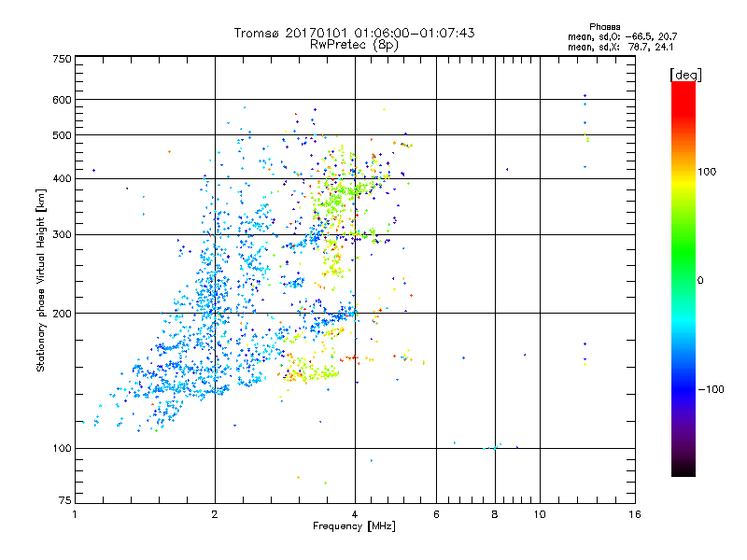Click the x-axis tick label "2"
The image size is (747, 560).
[x=215, y=514]
